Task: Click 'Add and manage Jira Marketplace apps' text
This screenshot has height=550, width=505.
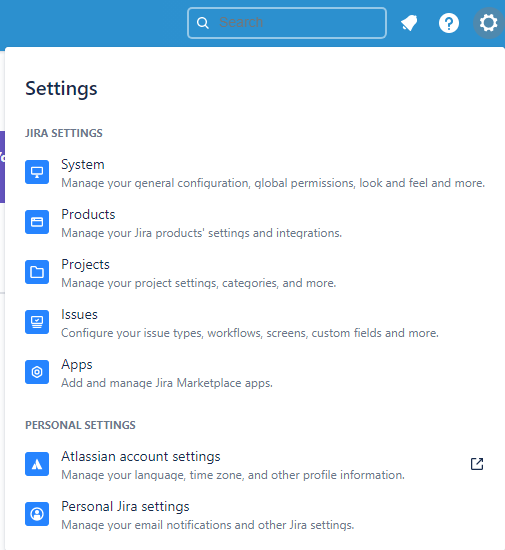Action: 167,383
